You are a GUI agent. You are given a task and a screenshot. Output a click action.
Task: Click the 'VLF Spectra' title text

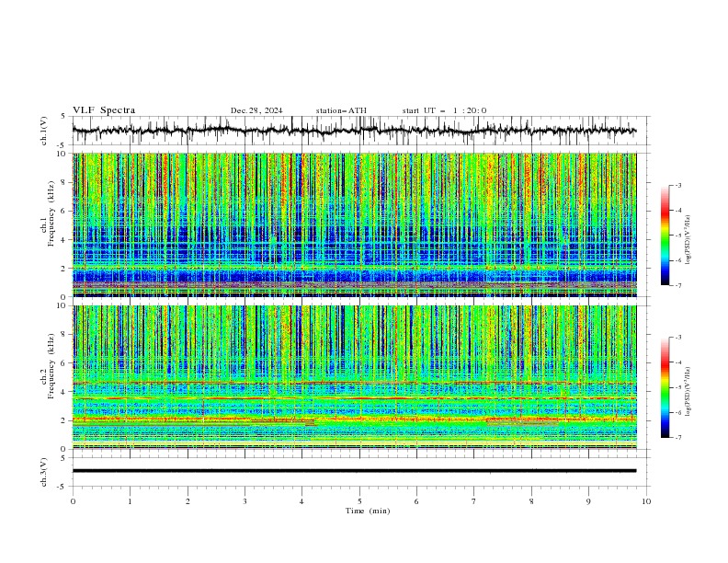104,110
